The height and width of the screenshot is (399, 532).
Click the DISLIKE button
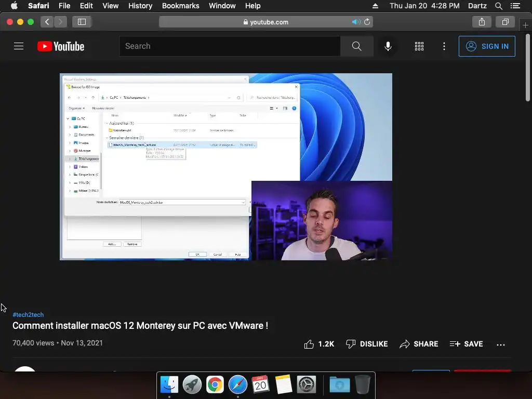point(366,344)
